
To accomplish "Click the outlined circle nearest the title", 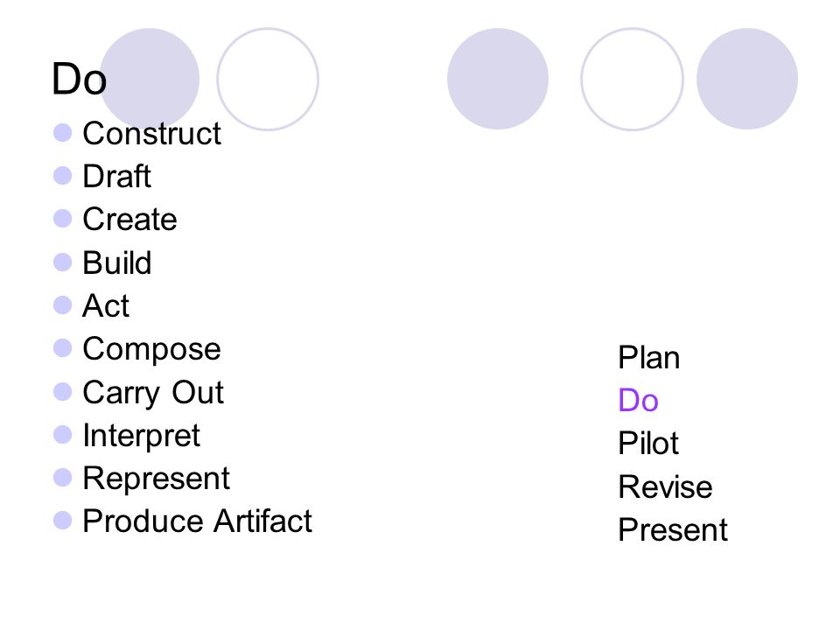I will pyautogui.click(x=268, y=80).
